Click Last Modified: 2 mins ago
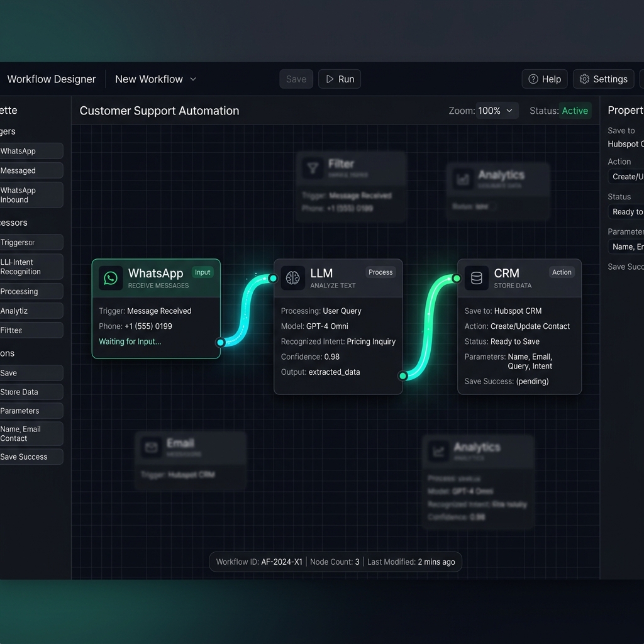The height and width of the screenshot is (644, 644). point(411,562)
